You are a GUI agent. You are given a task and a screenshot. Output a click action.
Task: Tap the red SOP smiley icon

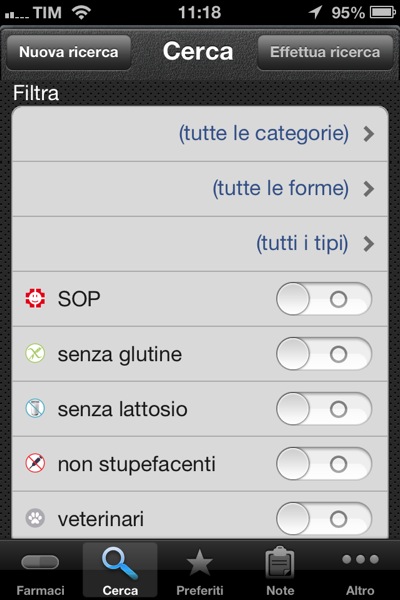pyautogui.click(x=35, y=298)
